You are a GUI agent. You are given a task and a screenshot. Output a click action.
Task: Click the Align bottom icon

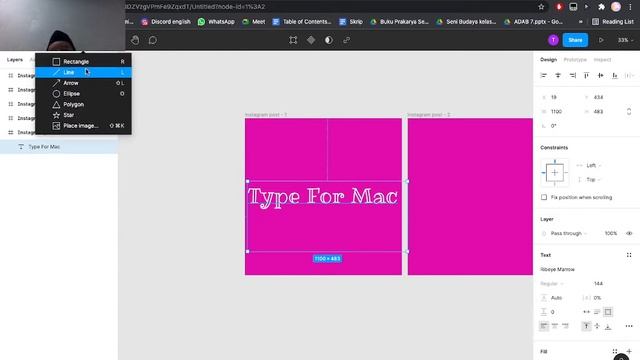615,76
